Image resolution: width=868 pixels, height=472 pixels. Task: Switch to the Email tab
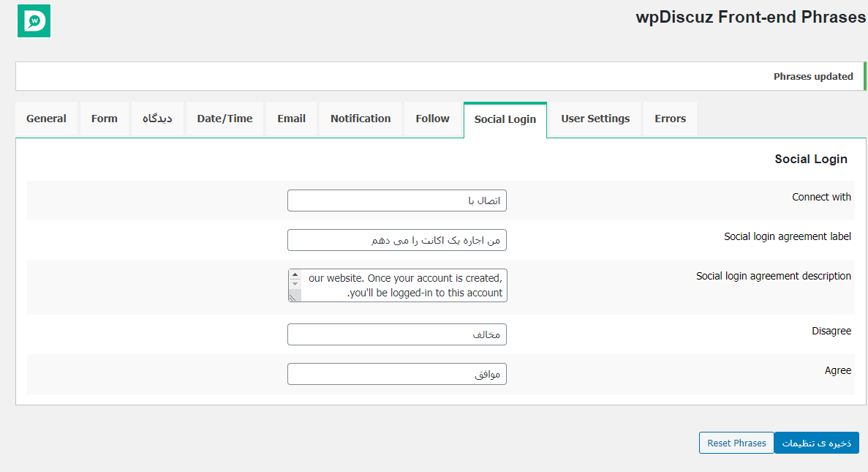pyautogui.click(x=291, y=119)
